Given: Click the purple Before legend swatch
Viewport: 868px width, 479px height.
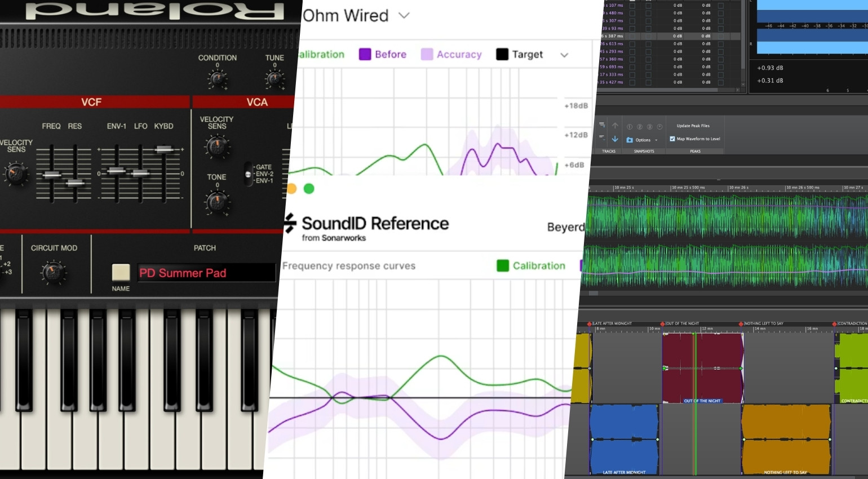Looking at the screenshot, I should [365, 54].
